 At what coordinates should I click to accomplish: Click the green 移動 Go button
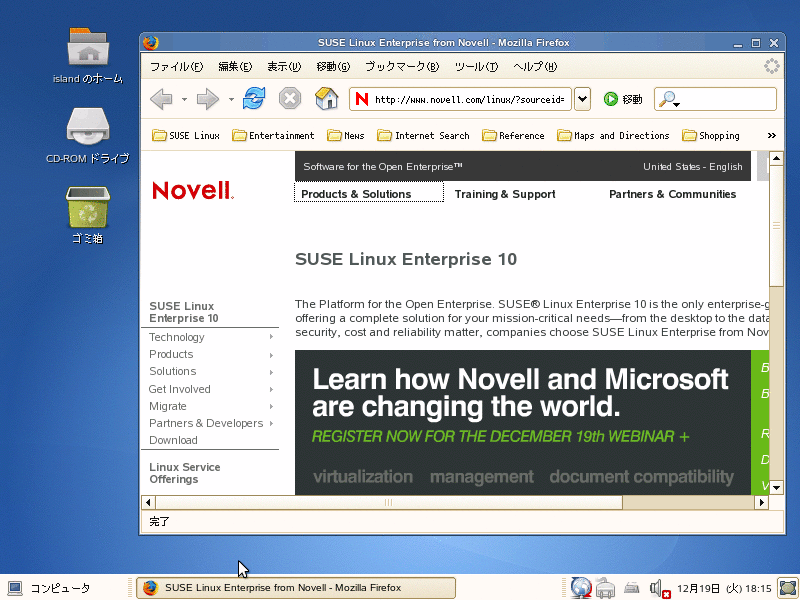[623, 99]
